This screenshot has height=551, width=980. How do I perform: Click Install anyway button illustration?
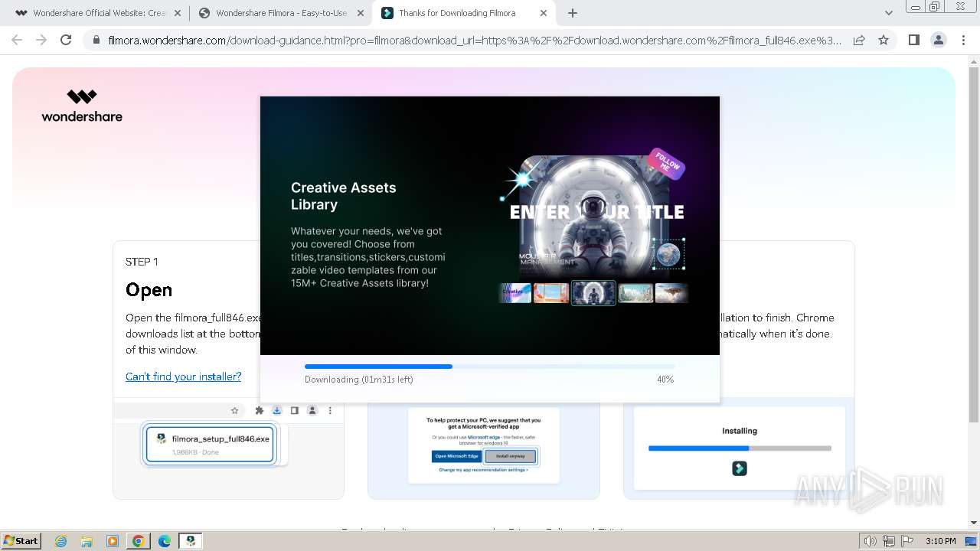tap(511, 456)
